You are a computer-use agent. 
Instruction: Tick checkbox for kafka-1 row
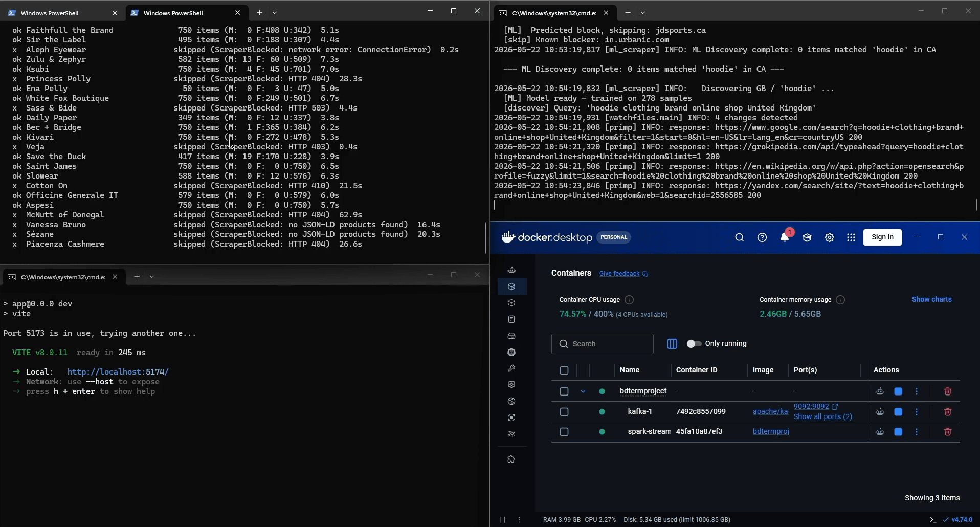coord(564,412)
